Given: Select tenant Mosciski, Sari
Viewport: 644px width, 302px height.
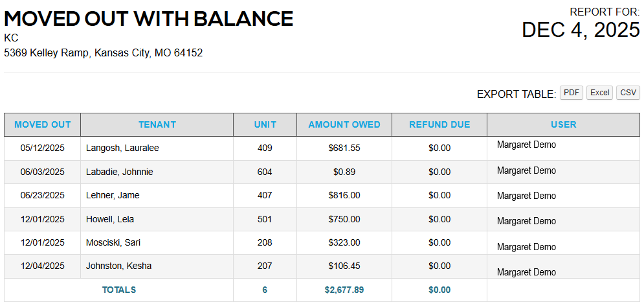Looking at the screenshot, I should [x=113, y=242].
